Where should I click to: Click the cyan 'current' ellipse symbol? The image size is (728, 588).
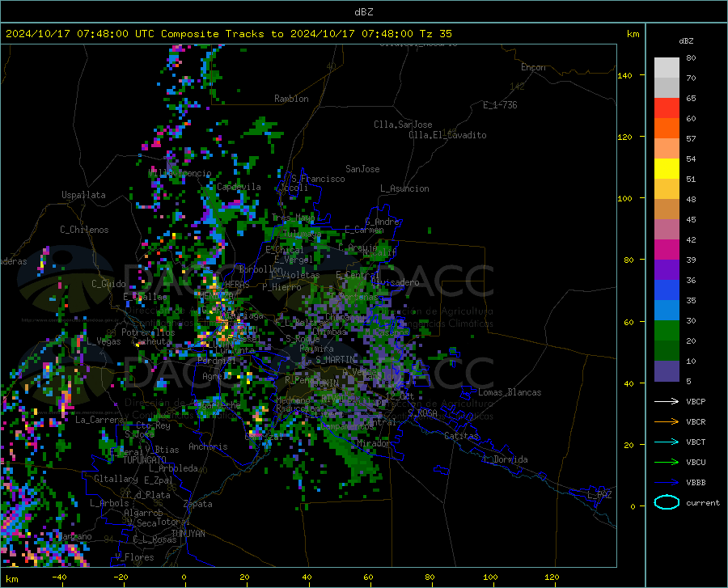click(667, 502)
